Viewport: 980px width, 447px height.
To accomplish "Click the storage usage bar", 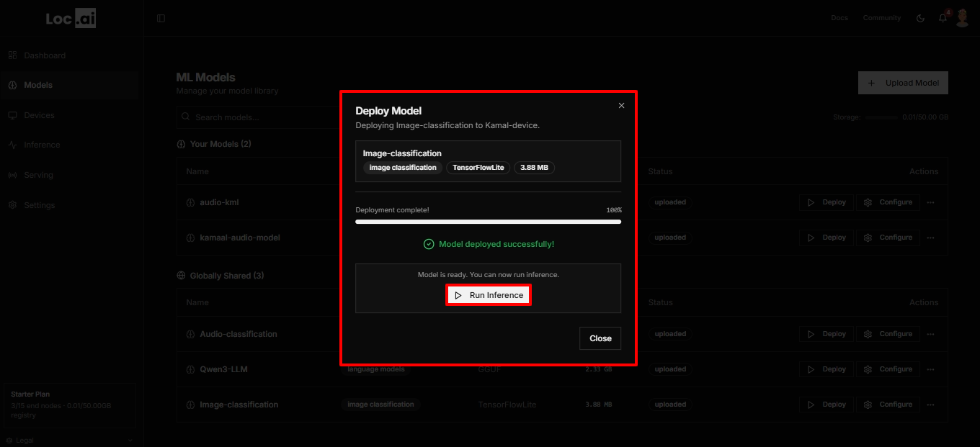I will 881,117.
